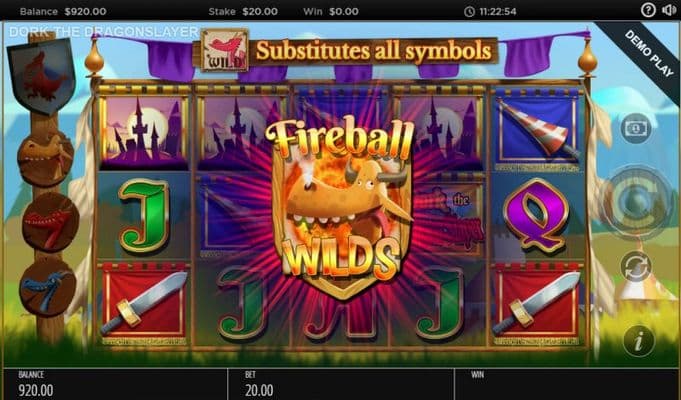681x400 pixels.
Task: Open the help question mark icon
Action: [648, 10]
